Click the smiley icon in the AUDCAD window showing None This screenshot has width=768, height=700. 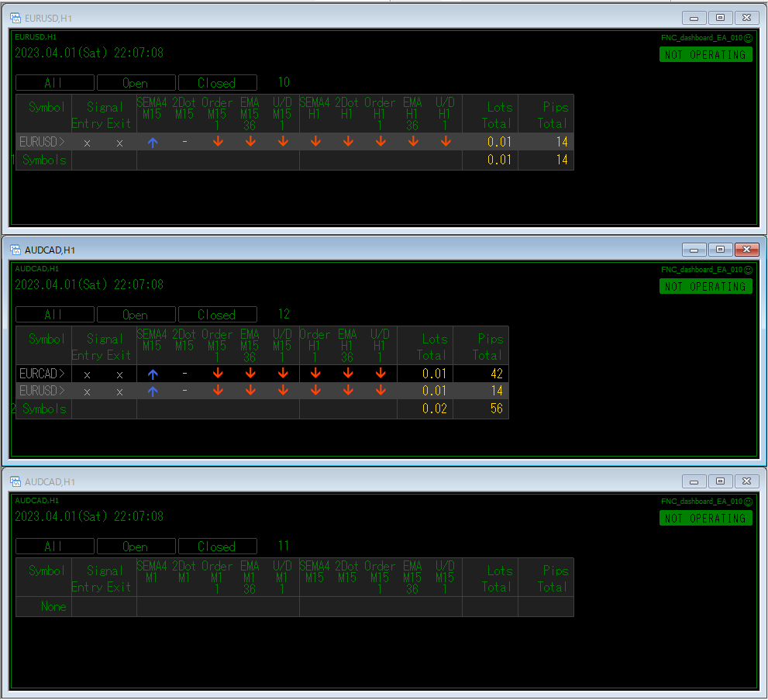tap(748, 502)
